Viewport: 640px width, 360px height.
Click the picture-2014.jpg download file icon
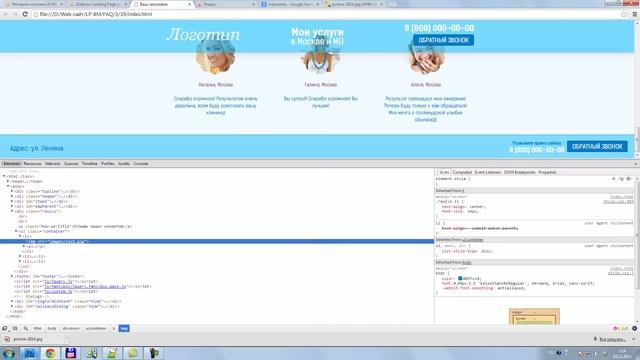coord(7,339)
